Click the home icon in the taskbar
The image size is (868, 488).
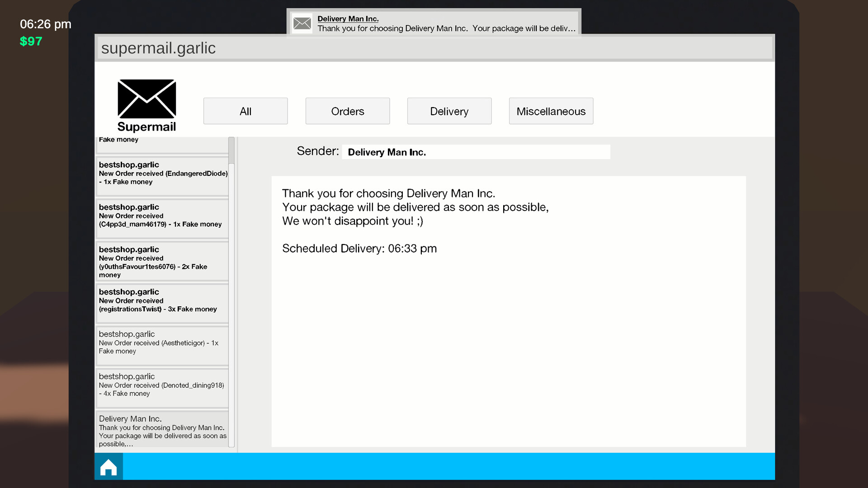(x=108, y=467)
